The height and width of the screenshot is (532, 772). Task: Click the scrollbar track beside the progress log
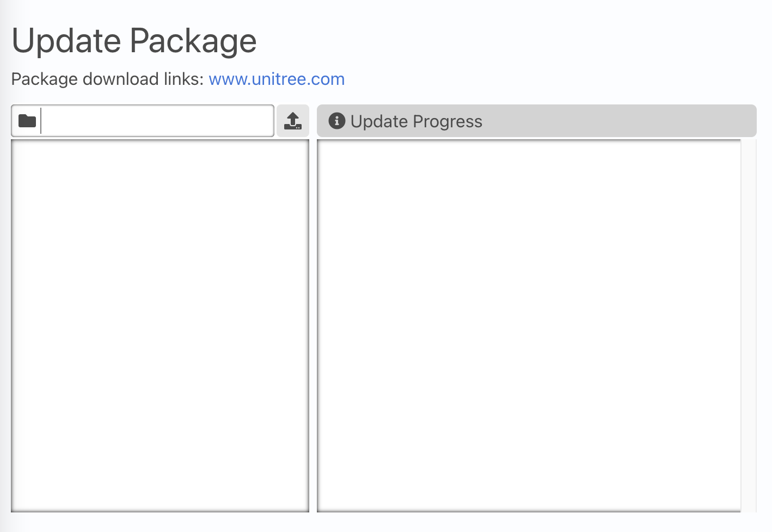[x=749, y=325]
